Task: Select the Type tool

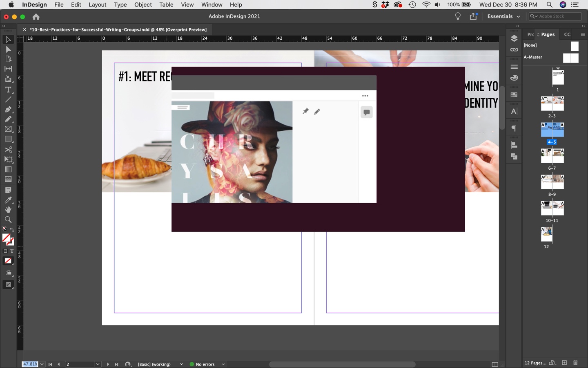Action: tap(7, 90)
